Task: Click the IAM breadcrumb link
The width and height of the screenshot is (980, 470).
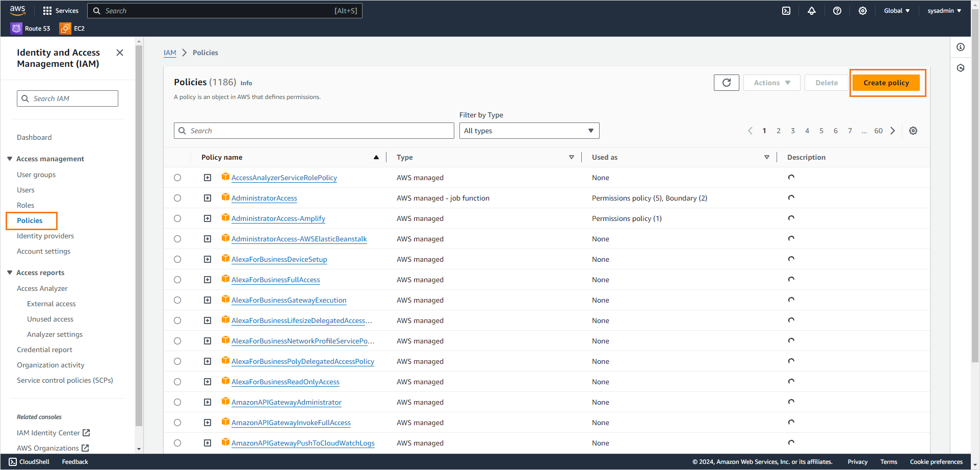Action: tap(170, 53)
